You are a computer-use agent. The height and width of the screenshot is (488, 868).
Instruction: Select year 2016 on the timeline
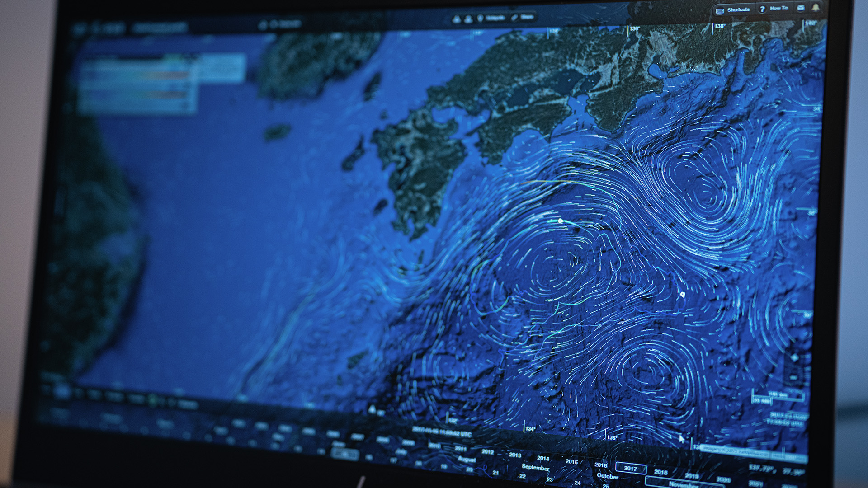pos(600,465)
